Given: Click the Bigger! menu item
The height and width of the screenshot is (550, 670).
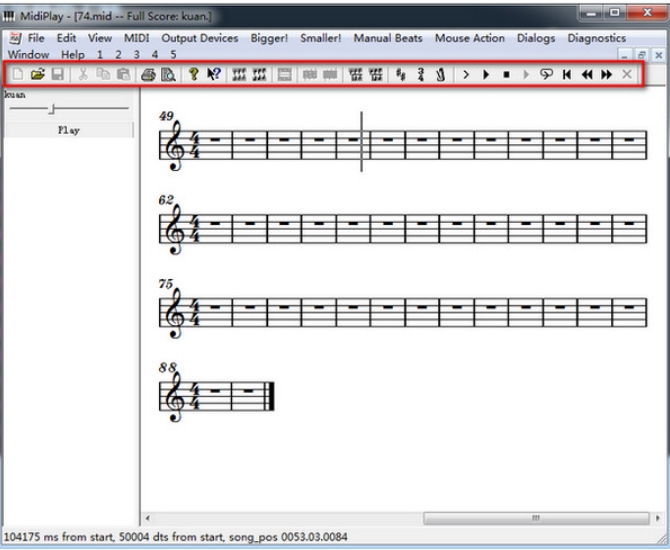Looking at the screenshot, I should pyautogui.click(x=269, y=38).
